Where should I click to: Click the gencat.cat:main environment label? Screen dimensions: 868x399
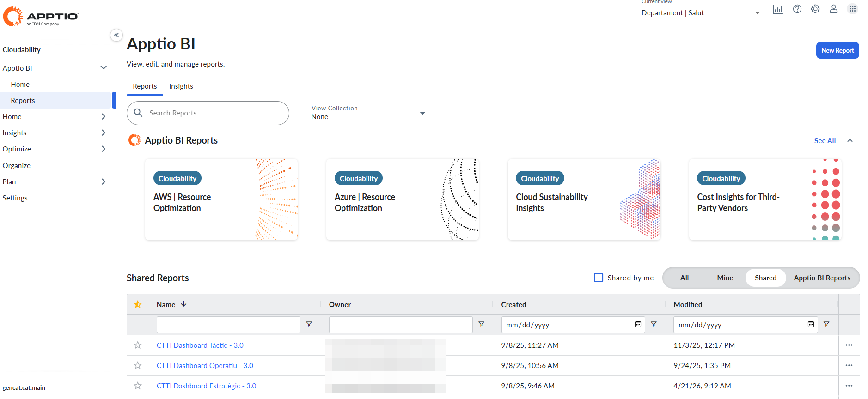(x=24, y=387)
